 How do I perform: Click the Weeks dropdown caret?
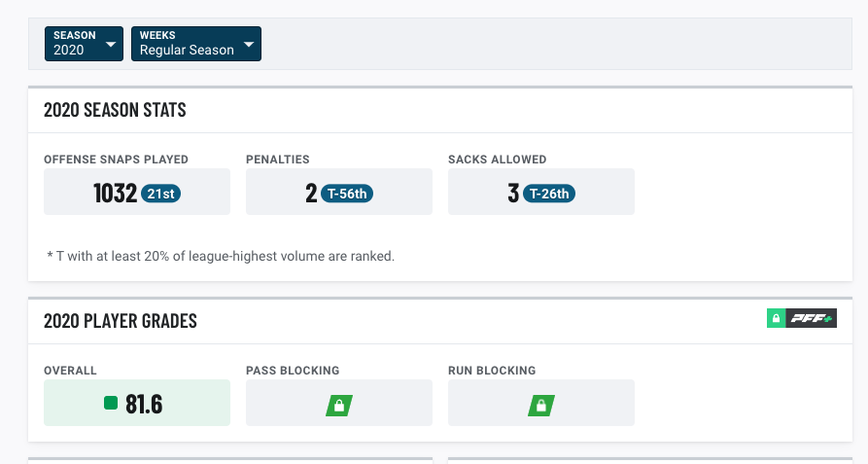point(249,45)
